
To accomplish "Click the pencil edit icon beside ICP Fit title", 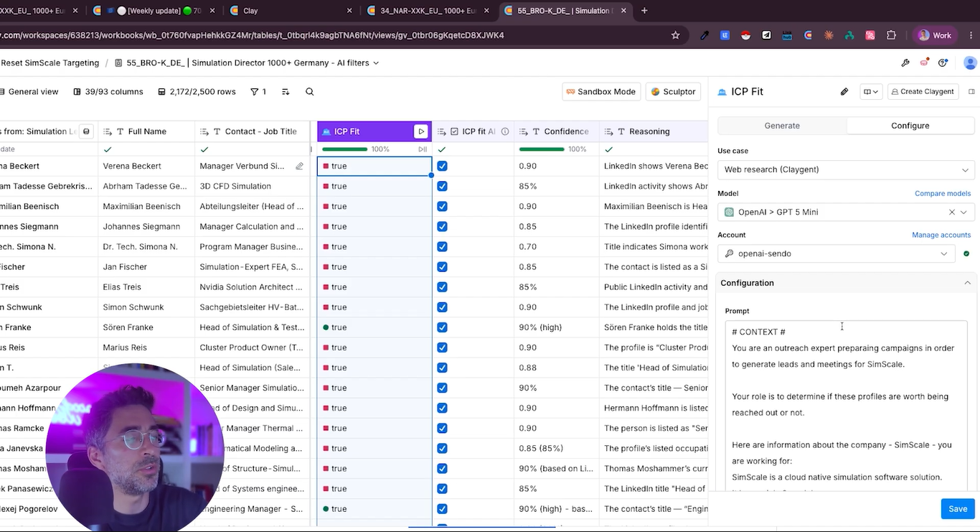I will [844, 92].
